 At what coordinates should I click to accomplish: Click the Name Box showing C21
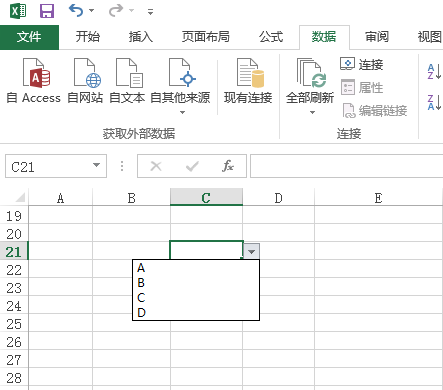(48, 166)
